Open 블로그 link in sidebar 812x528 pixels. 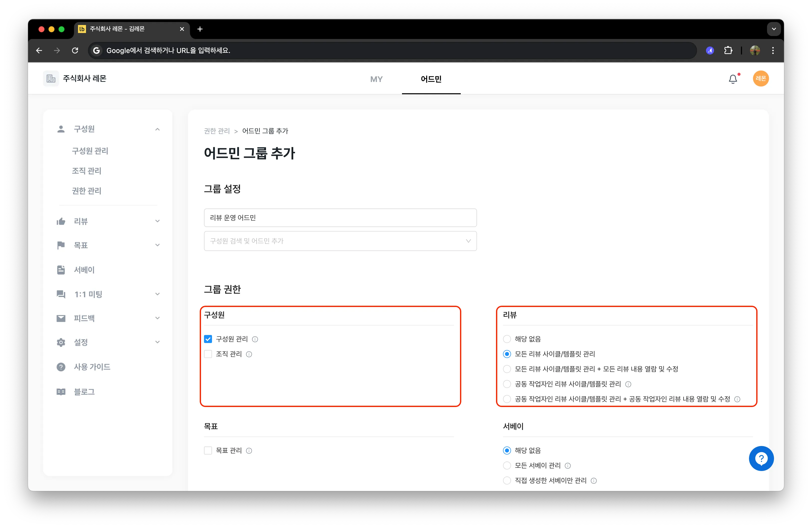tap(84, 392)
